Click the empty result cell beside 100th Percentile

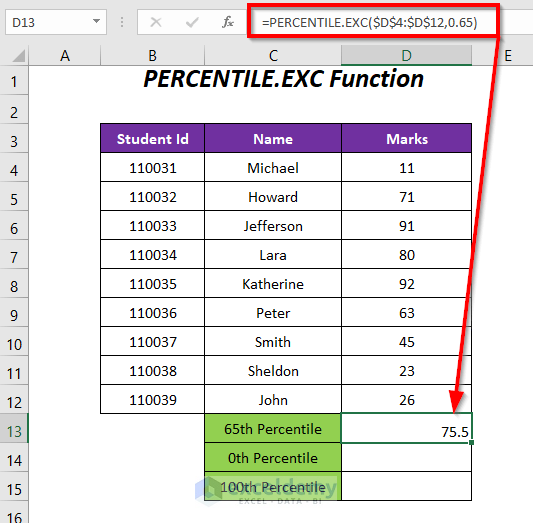coord(407,487)
